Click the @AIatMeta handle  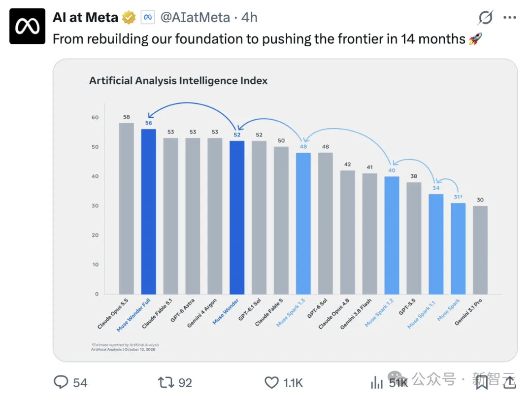click(x=195, y=17)
